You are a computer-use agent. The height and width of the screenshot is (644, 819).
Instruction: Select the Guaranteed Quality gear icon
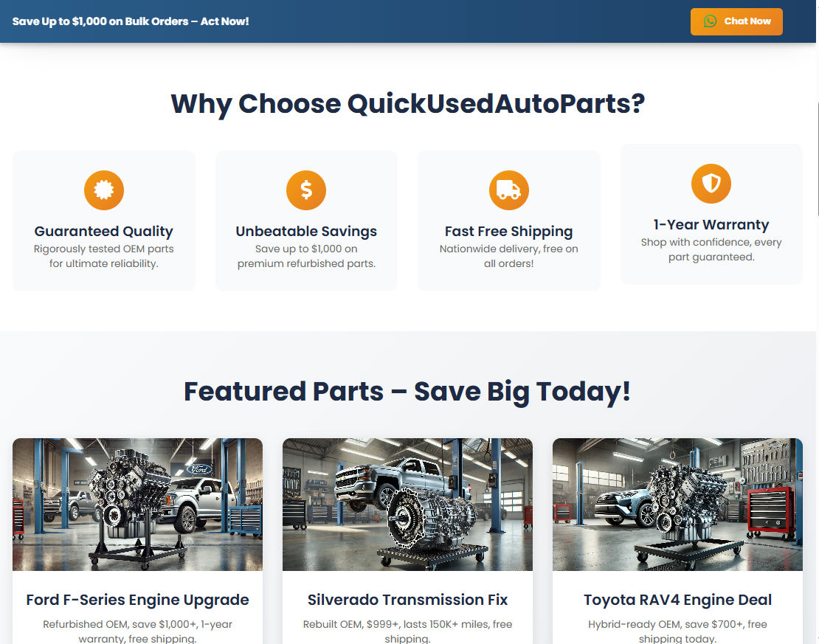pos(103,190)
